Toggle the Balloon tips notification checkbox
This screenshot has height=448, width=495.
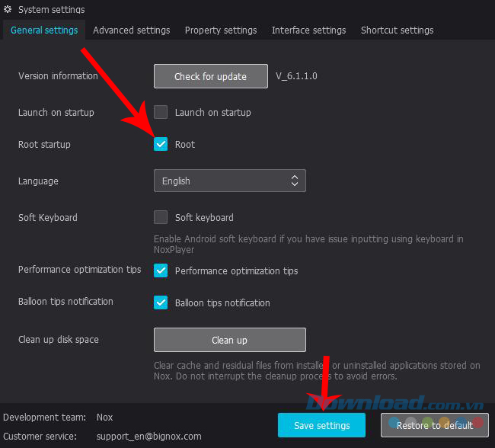[161, 302]
